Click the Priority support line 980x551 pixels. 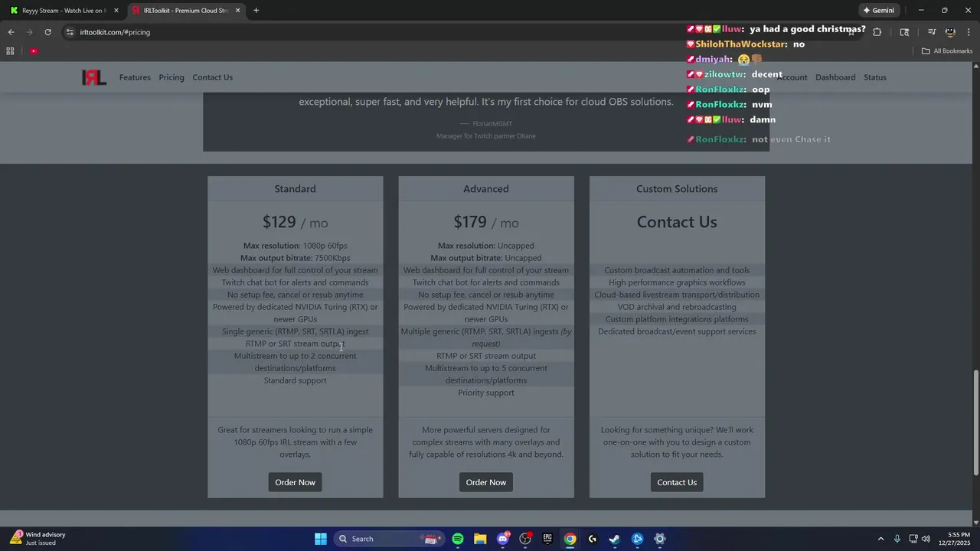point(486,393)
